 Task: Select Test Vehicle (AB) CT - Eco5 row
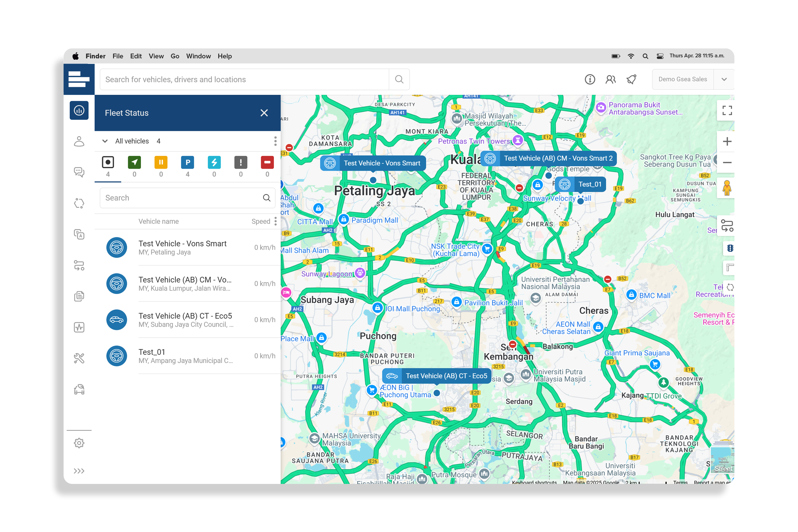(x=188, y=320)
